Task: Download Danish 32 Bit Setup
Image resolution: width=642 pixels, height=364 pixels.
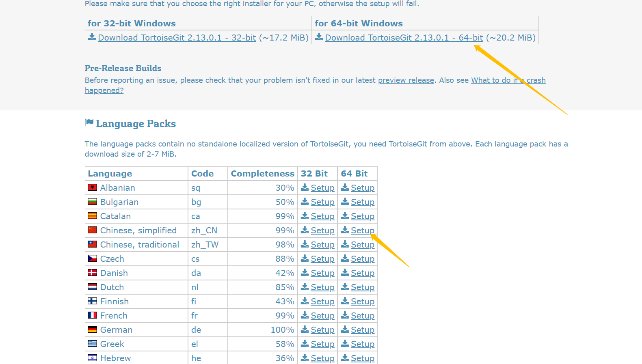Action: pos(322,273)
